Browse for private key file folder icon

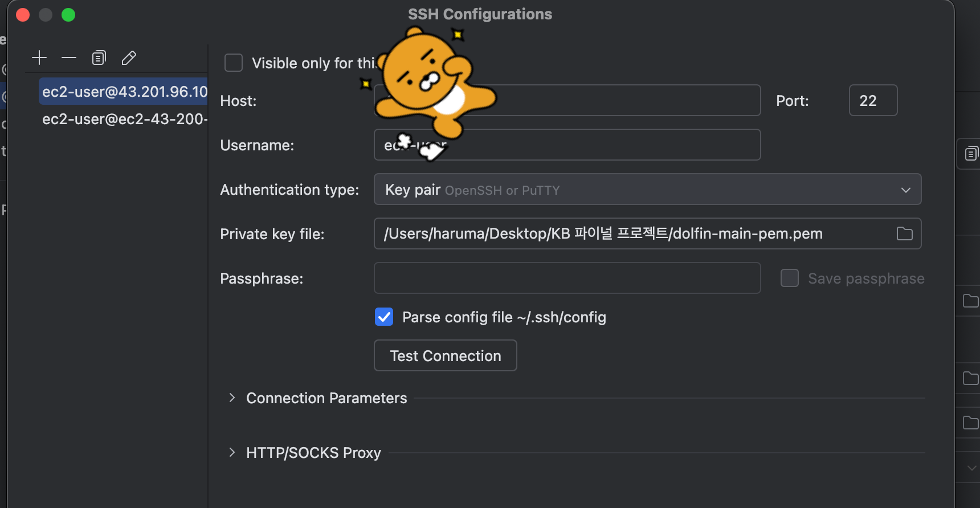point(904,233)
